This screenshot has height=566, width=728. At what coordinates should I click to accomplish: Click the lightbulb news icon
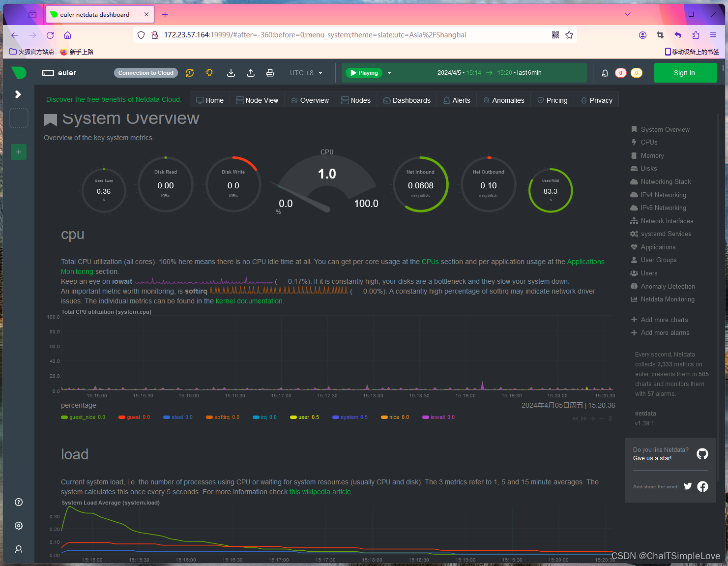click(209, 73)
